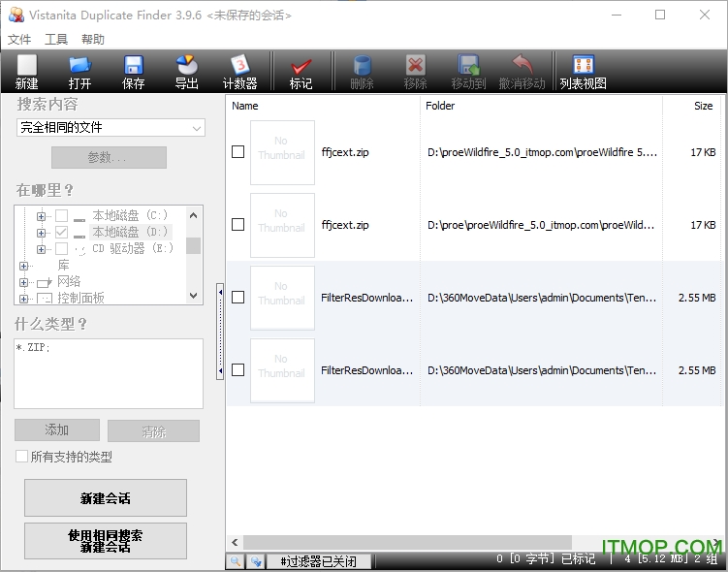The image size is (728, 572).
Task: Enable 所有支持的类型 checkbox
Action: (x=21, y=457)
